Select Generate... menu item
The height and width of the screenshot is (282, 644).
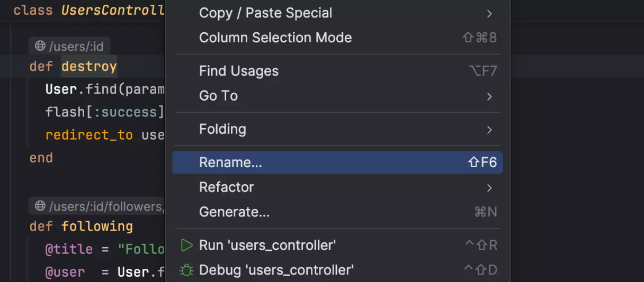(234, 212)
